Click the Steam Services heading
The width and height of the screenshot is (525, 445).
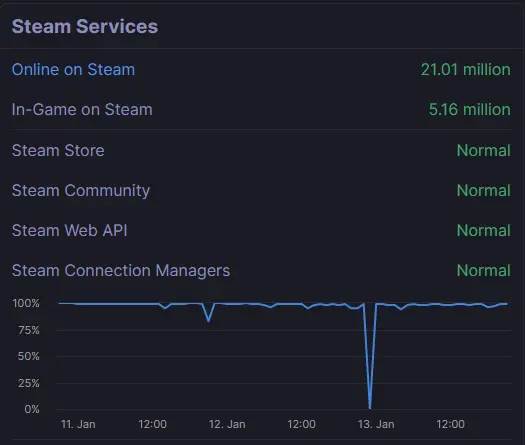[x=85, y=26]
